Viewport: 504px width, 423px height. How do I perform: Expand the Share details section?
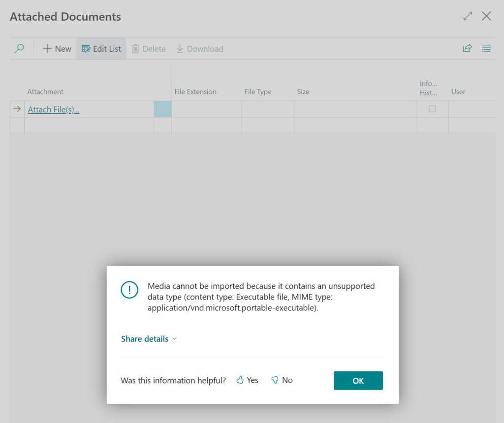pos(149,339)
